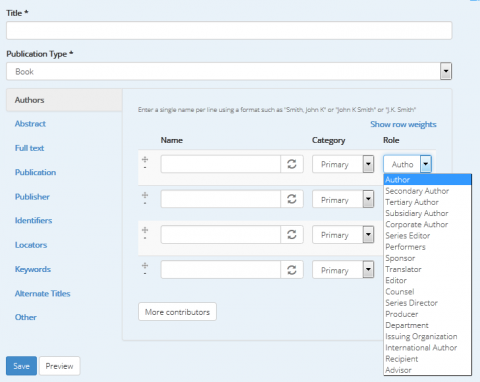Choose Subsidiary Author from the role list
480x382 pixels.
[427, 213]
